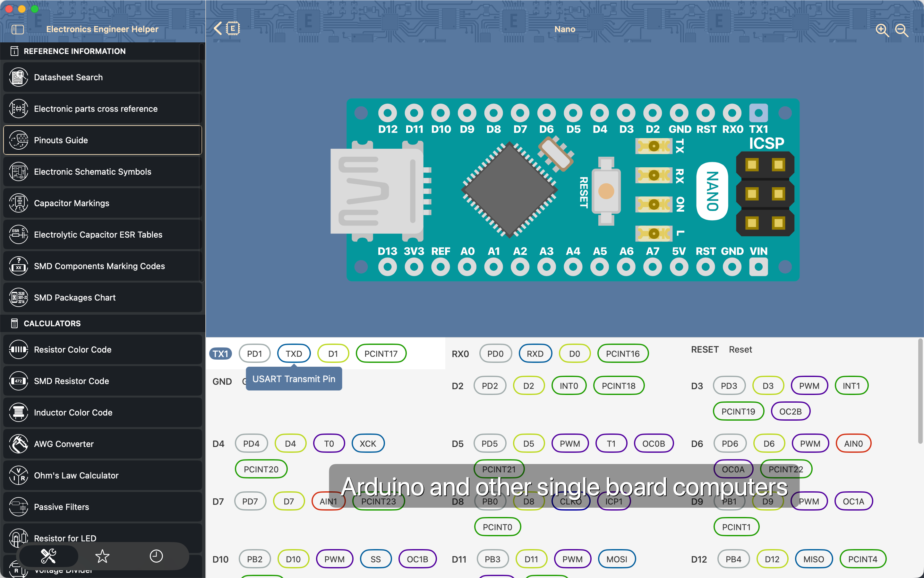The image size is (924, 578).
Task: Open the Inductor Color Code icon
Action: coord(18,413)
